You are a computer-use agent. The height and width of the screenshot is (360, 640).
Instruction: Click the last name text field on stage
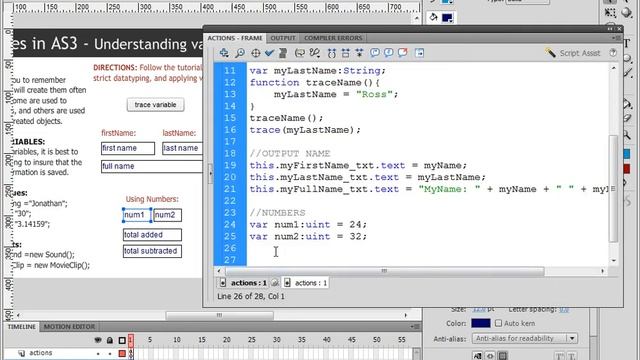pos(182,148)
